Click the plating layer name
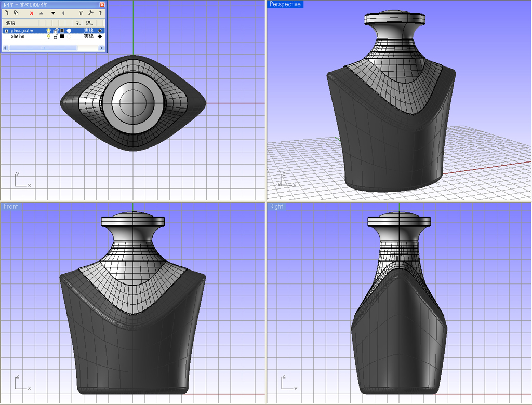This screenshot has width=532, height=405. pyautogui.click(x=17, y=37)
